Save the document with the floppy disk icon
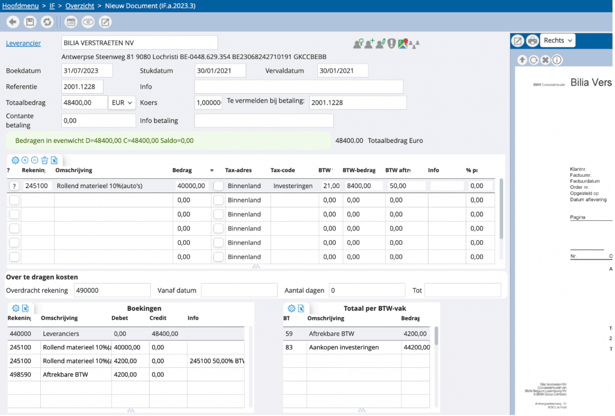615x416 pixels. pos(30,22)
